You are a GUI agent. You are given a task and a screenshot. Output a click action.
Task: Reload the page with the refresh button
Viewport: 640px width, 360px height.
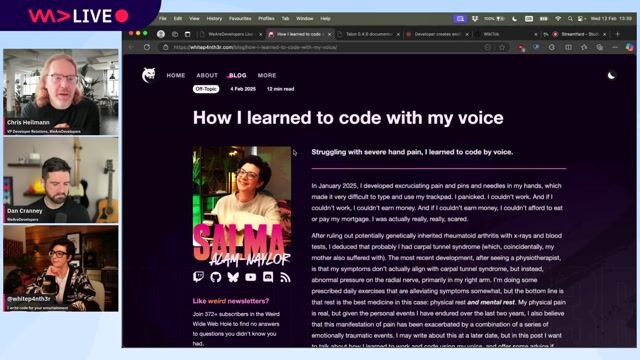[x=147, y=47]
